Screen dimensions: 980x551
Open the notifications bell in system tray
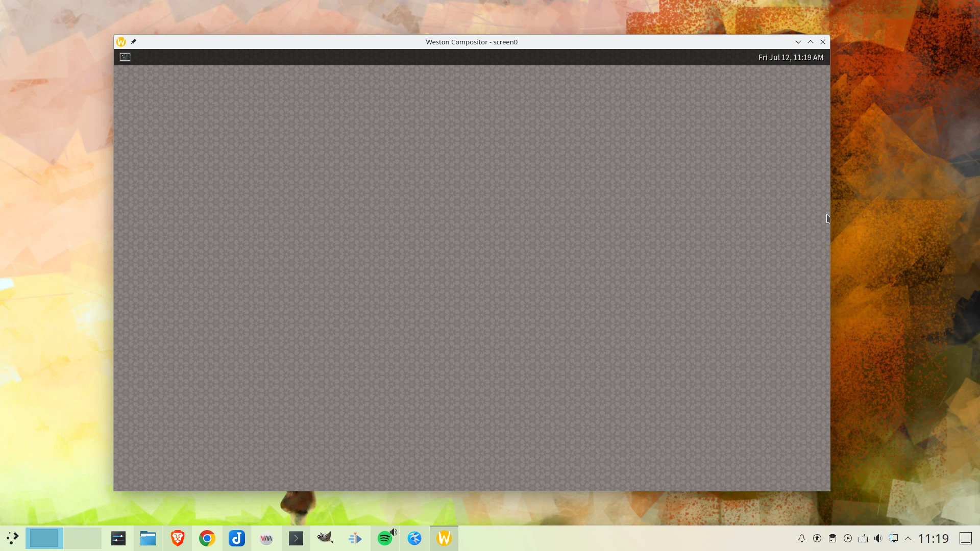(802, 538)
